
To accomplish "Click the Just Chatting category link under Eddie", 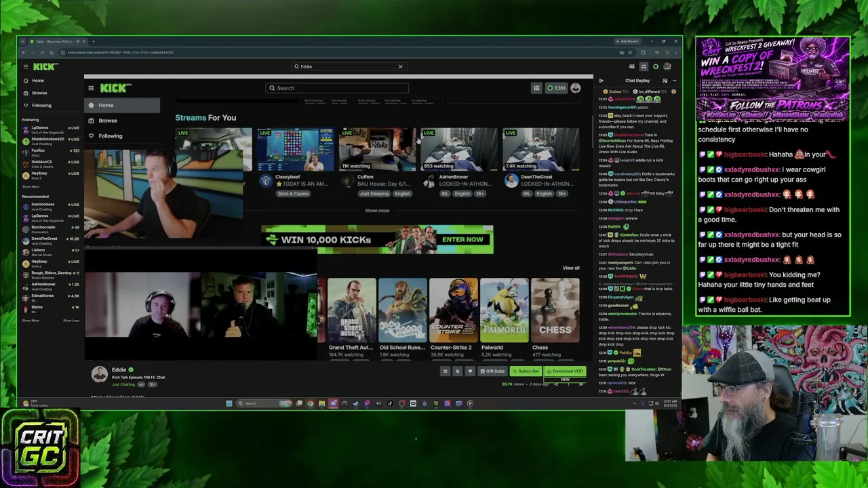I will coord(123,384).
